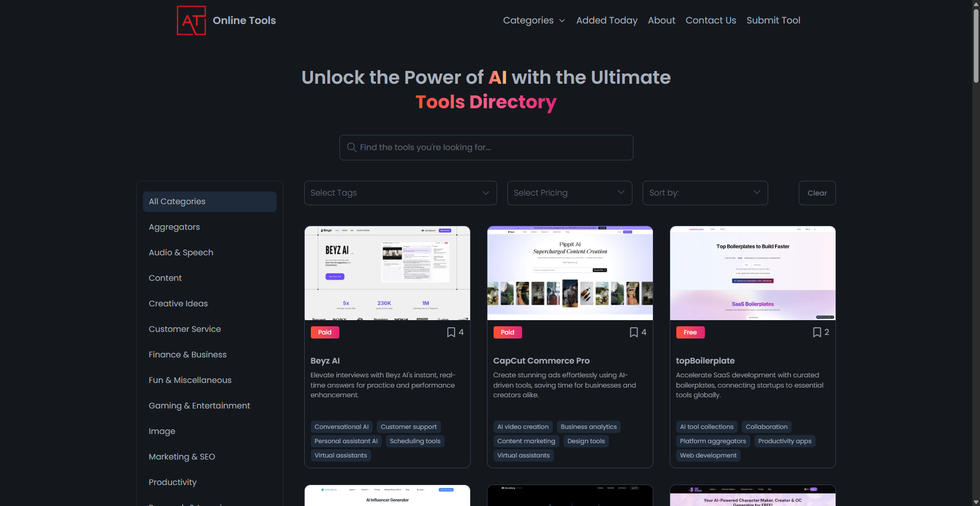Click the page vertical scrollbar thumb
The height and width of the screenshot is (506, 980).
click(x=976, y=46)
